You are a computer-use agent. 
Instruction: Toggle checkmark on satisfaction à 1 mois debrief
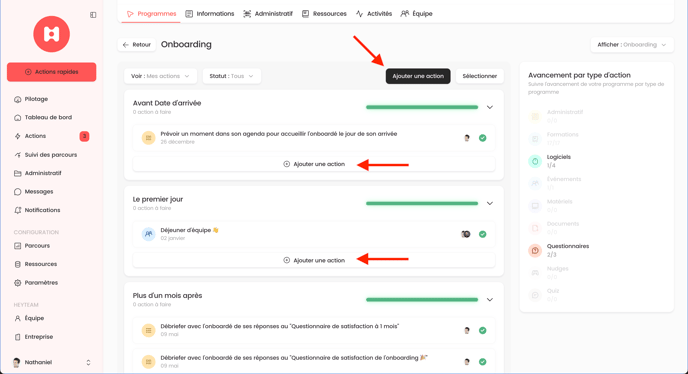483,331
